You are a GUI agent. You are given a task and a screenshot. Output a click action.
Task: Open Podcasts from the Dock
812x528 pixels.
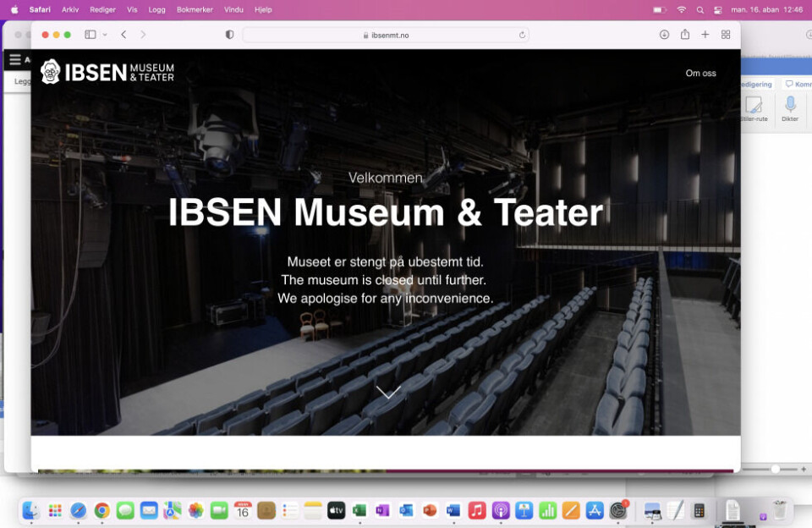pyautogui.click(x=501, y=510)
